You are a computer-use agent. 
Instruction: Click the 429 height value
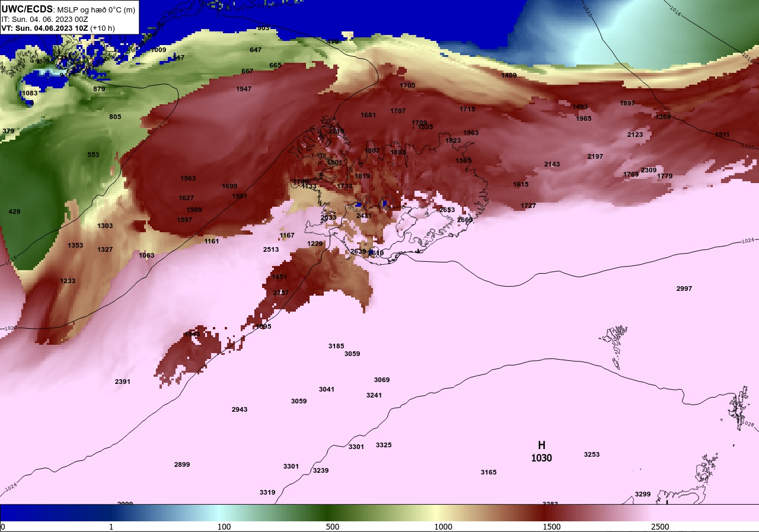tap(14, 211)
